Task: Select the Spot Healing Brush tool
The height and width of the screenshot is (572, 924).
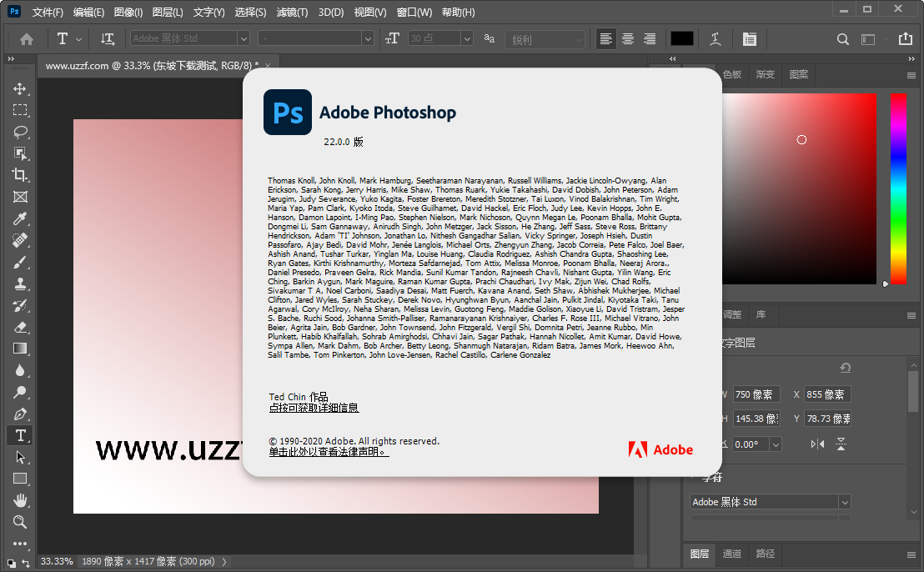Action: (x=20, y=240)
